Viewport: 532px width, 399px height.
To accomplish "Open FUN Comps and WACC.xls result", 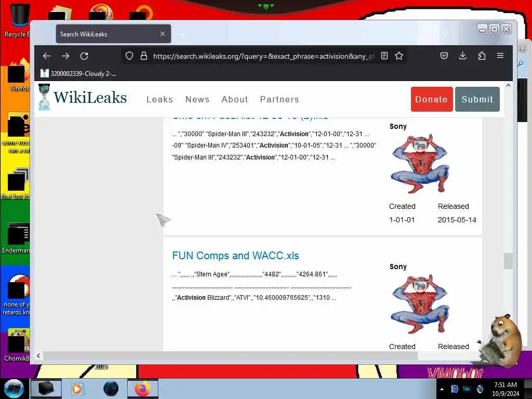I will (x=235, y=256).
